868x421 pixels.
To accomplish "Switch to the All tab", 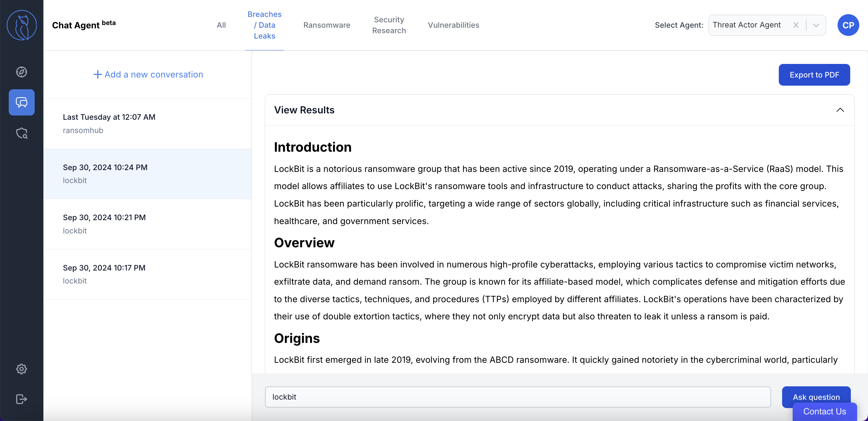I will (221, 25).
